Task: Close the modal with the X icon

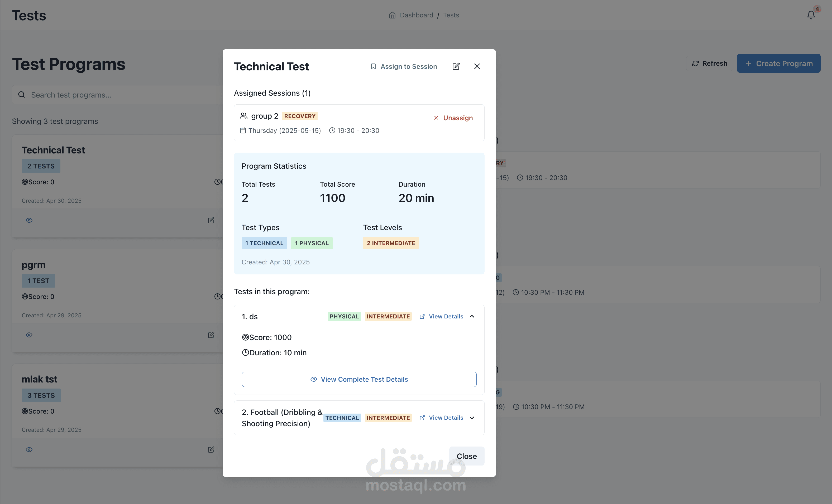Action: (x=477, y=66)
